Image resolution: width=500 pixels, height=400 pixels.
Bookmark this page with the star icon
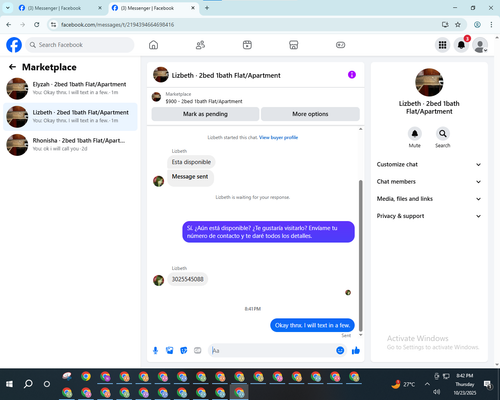click(x=458, y=25)
